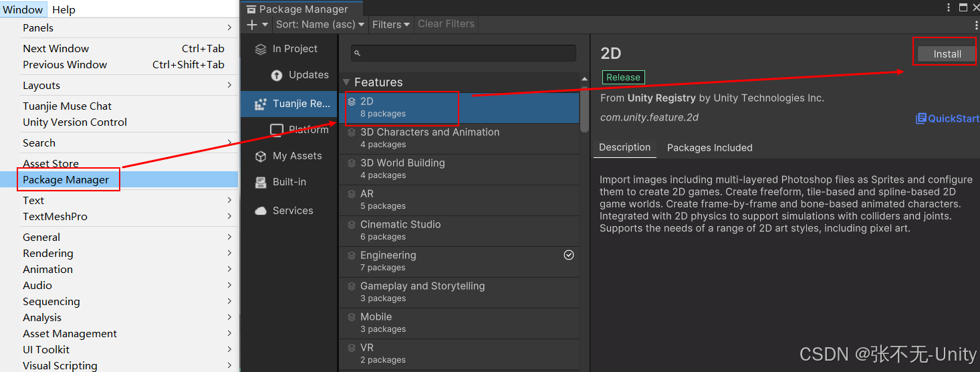Image resolution: width=980 pixels, height=372 pixels.
Task: Select VR feature row
Action: pyautogui.click(x=459, y=354)
